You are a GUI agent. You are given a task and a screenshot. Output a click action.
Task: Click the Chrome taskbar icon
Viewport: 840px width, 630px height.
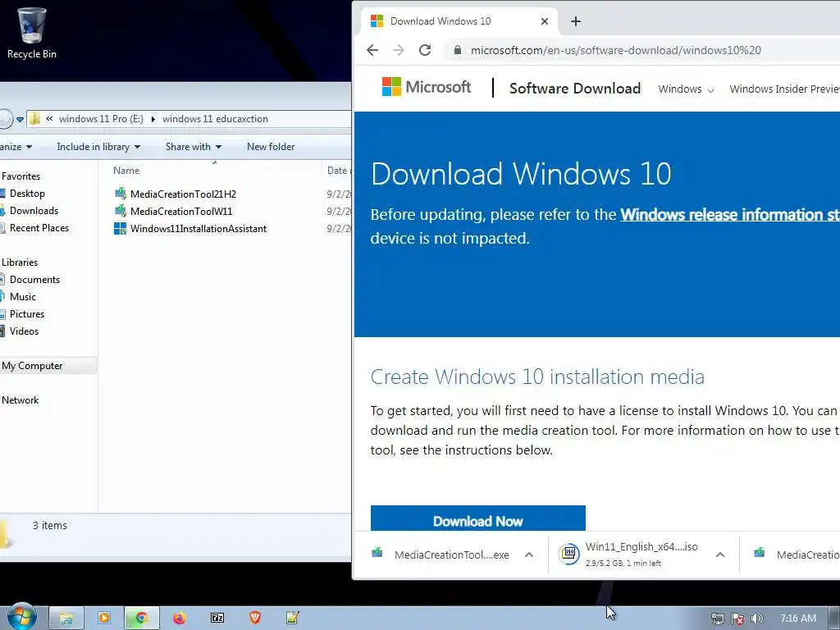pyautogui.click(x=141, y=619)
